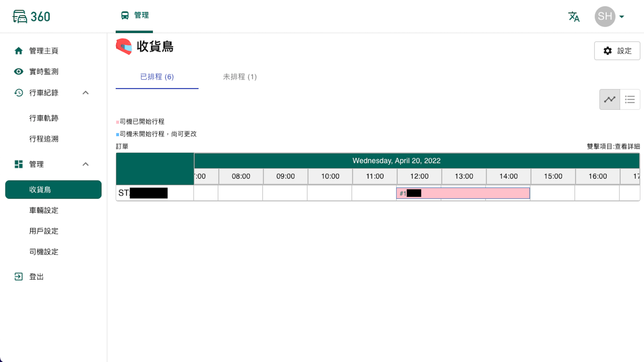
Task: Click the bus icon beside 管理
Action: (125, 15)
